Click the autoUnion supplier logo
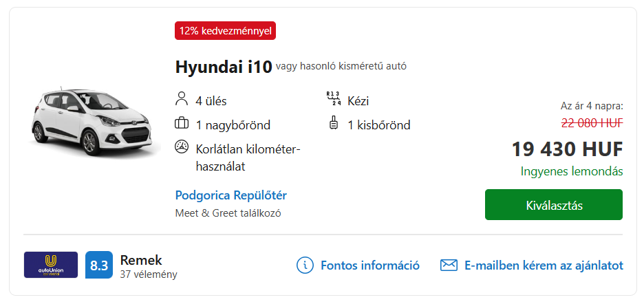Image resolution: width=644 pixels, height=304 pixels. point(51,265)
